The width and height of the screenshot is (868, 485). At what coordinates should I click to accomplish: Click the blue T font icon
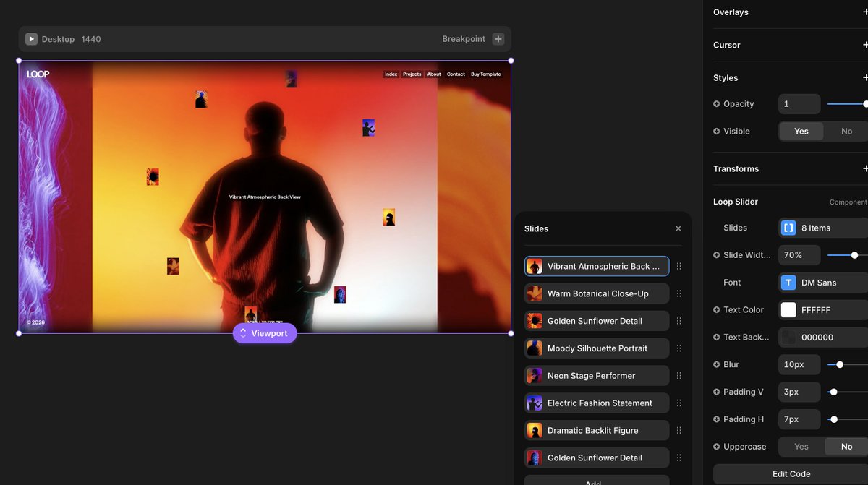[x=788, y=283]
